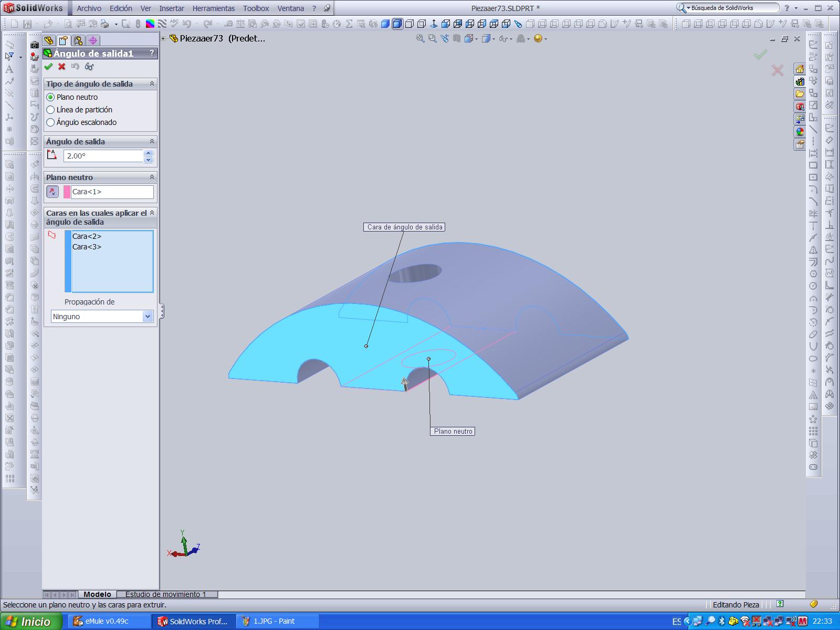Switch to 1.JPG - Paint taskbar button
Image resolution: width=840 pixels, height=630 pixels.
coord(278,622)
